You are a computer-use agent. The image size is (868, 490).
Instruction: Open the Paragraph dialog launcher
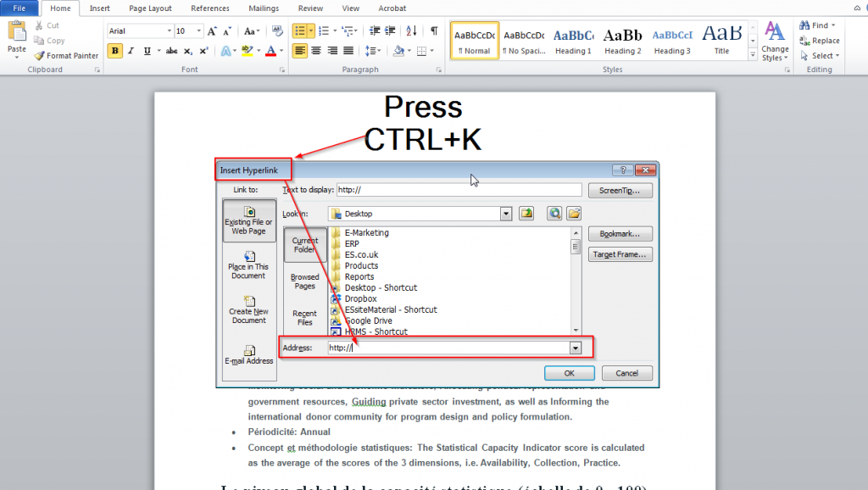coord(438,70)
